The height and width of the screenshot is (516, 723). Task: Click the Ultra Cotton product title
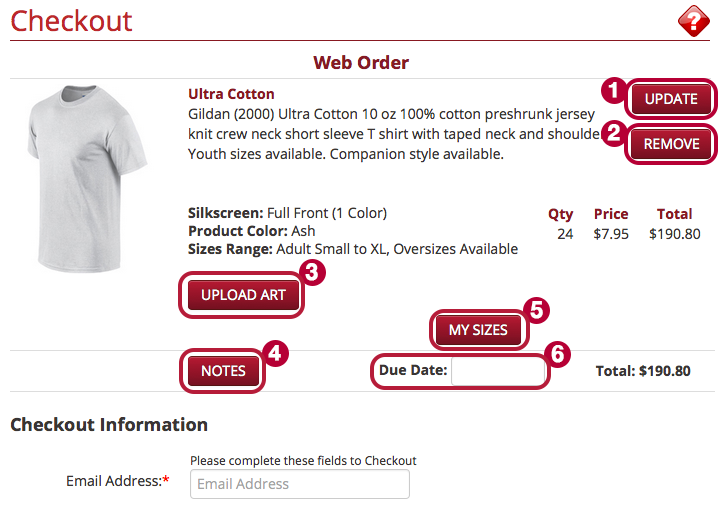(231, 94)
